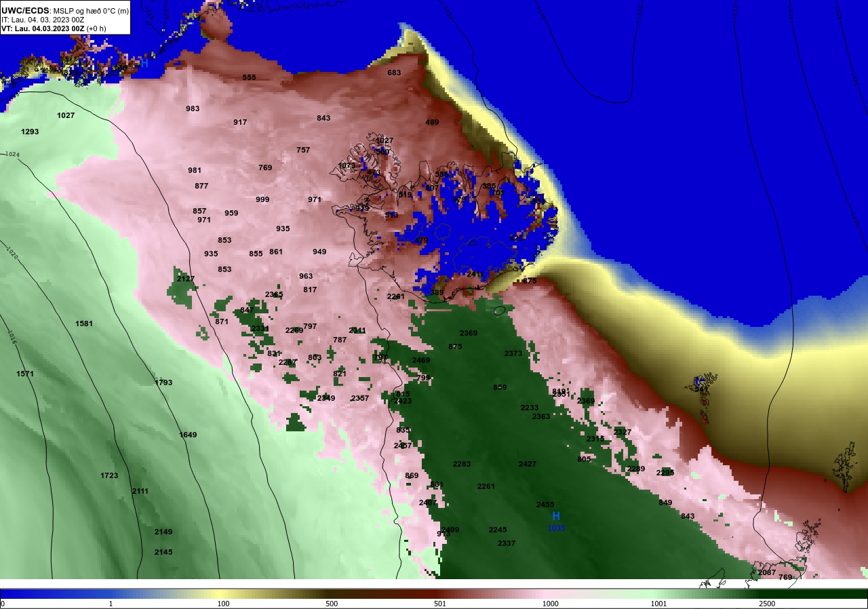The height and width of the screenshot is (609, 868).
Task: Click the 1571 height value
Action: coord(25,374)
